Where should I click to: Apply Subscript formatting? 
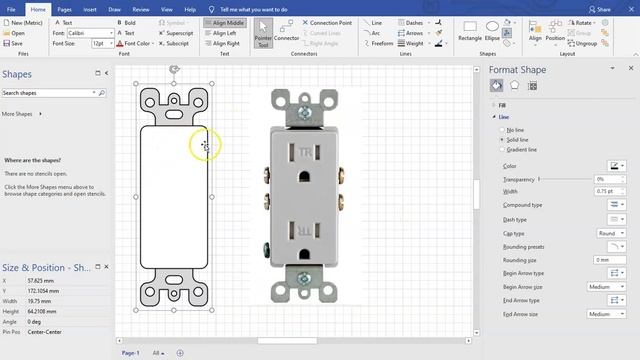(173, 43)
